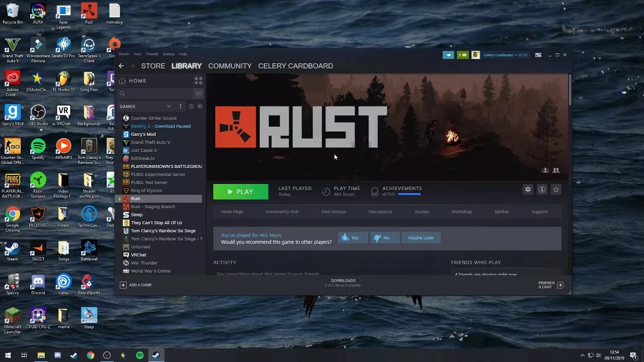Open the Friends menu
This screenshot has width=644, height=362.
[152, 54]
